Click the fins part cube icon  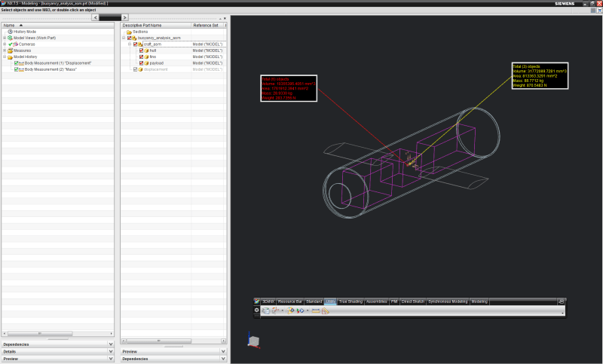(x=146, y=57)
